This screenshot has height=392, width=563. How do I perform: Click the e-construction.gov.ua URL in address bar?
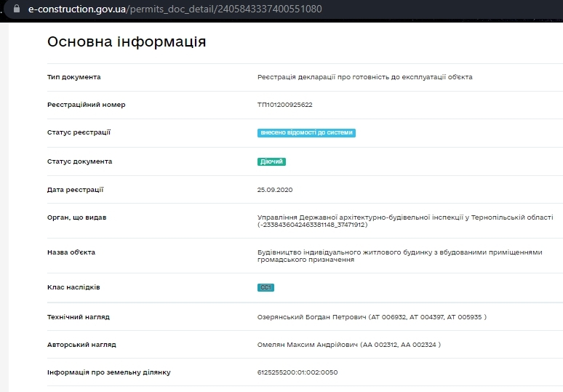(x=175, y=9)
